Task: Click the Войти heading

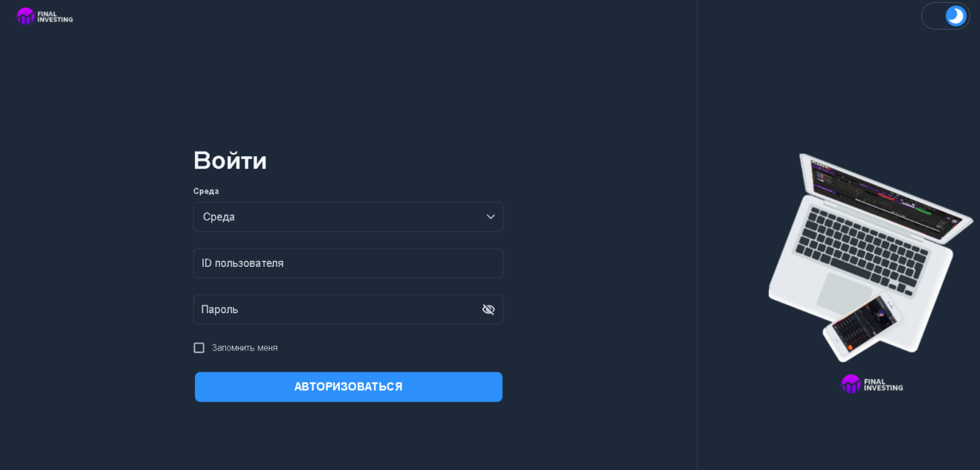Action: (x=230, y=161)
